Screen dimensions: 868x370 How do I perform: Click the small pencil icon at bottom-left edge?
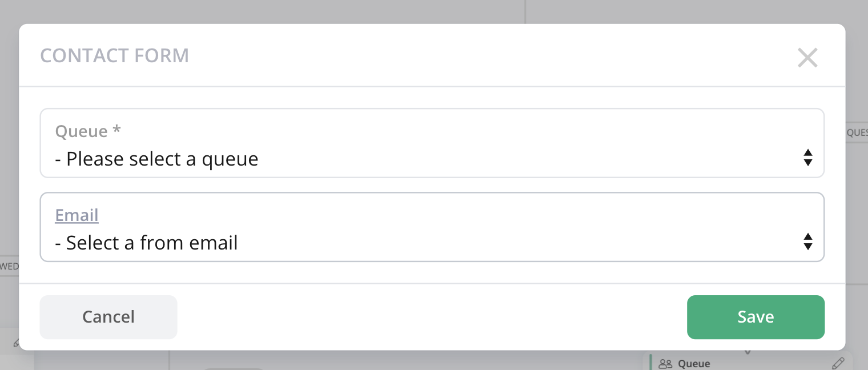pyautogui.click(x=17, y=343)
